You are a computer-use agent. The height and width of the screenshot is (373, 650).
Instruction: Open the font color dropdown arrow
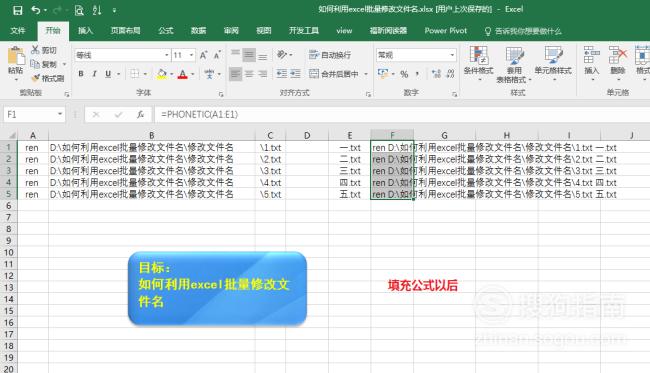(193, 74)
